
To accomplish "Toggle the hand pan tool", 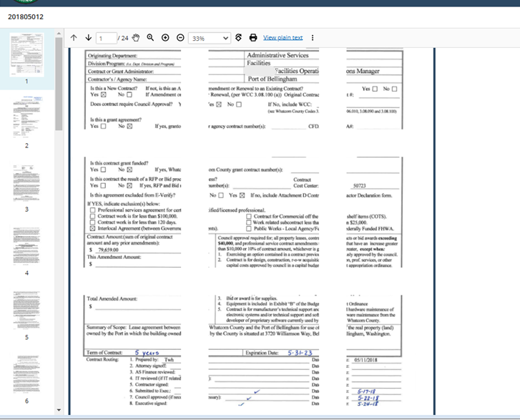I will click(135, 37).
